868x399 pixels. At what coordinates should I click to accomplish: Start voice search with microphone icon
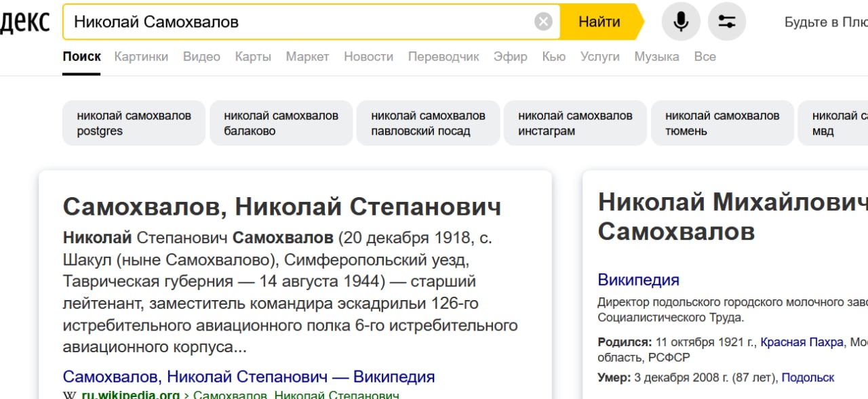[x=681, y=22]
